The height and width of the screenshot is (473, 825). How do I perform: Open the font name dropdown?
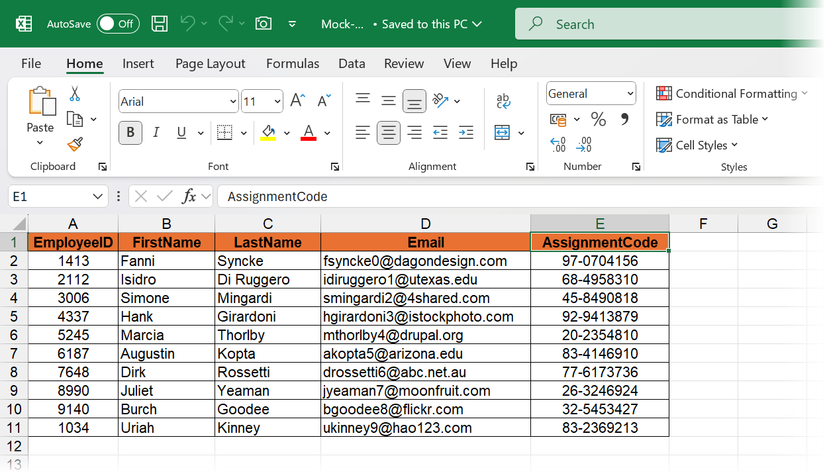tap(232, 101)
